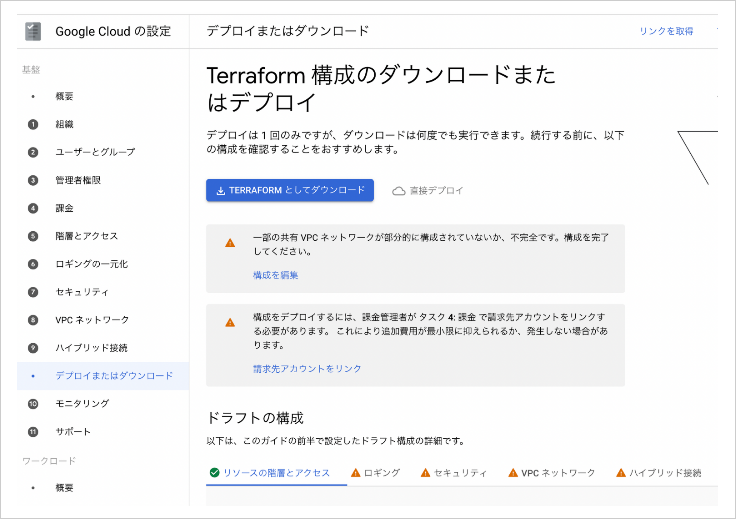
Task: Open the ロギング draft tab
Action: (x=376, y=473)
